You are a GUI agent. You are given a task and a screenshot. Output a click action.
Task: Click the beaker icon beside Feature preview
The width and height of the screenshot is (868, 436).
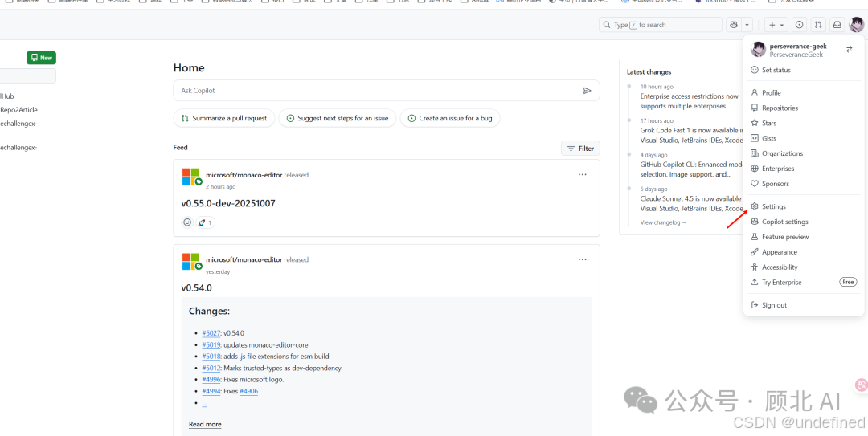click(x=754, y=237)
